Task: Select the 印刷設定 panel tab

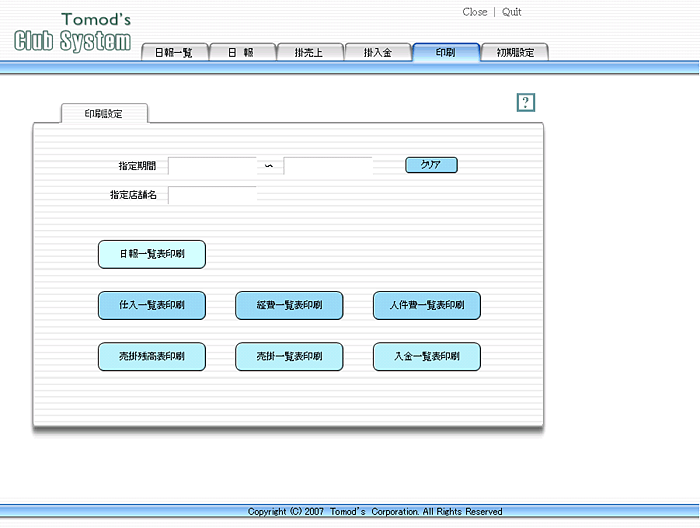Action: (104, 114)
